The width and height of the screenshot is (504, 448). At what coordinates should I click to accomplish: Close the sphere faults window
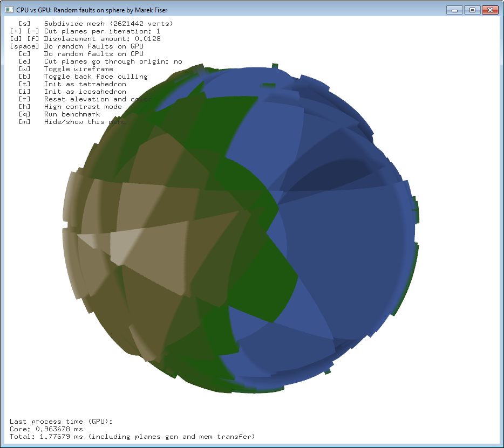489,10
